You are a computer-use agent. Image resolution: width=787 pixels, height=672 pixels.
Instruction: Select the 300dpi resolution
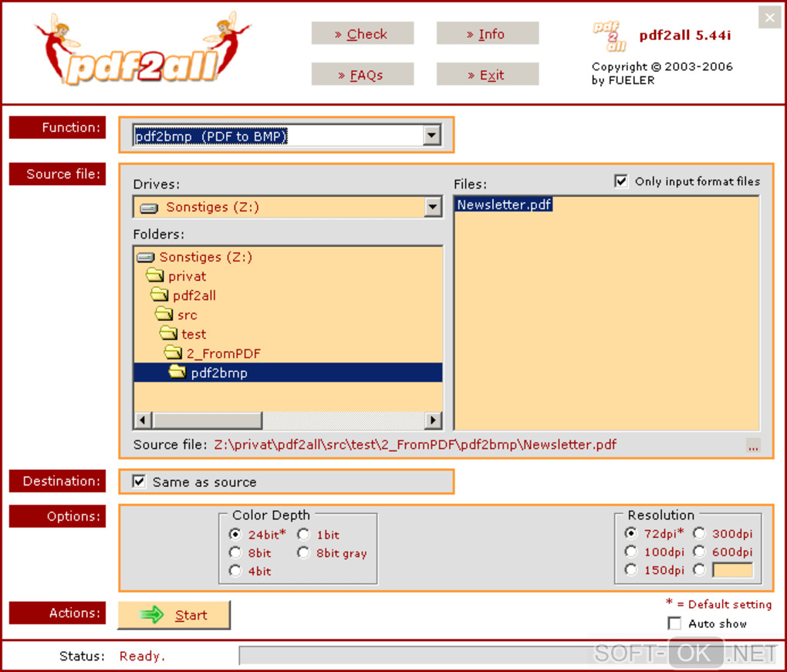(699, 533)
